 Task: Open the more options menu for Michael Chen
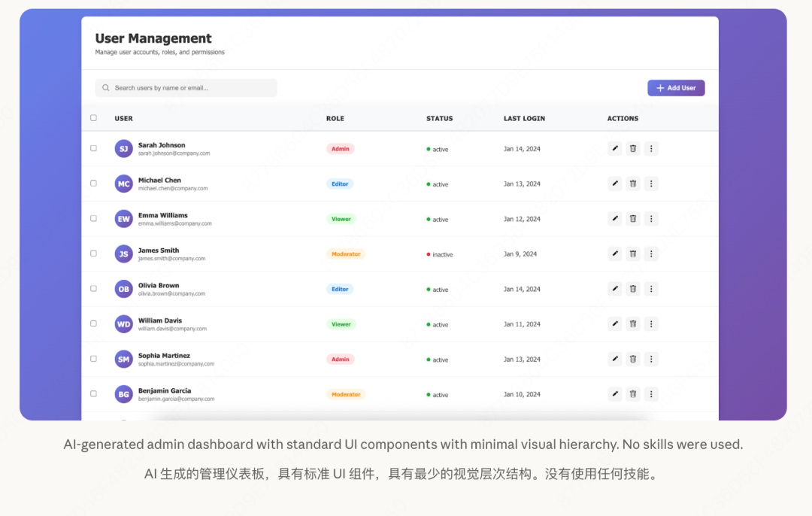pos(651,184)
